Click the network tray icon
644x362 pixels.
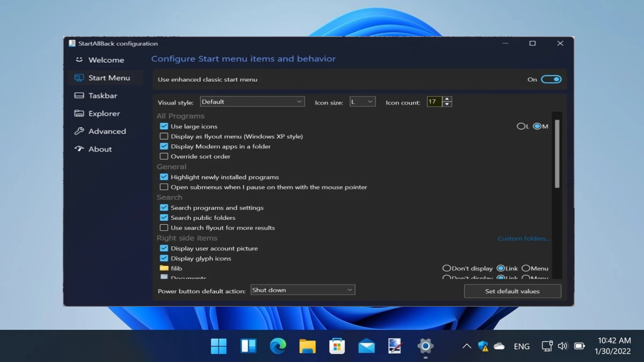(x=547, y=346)
